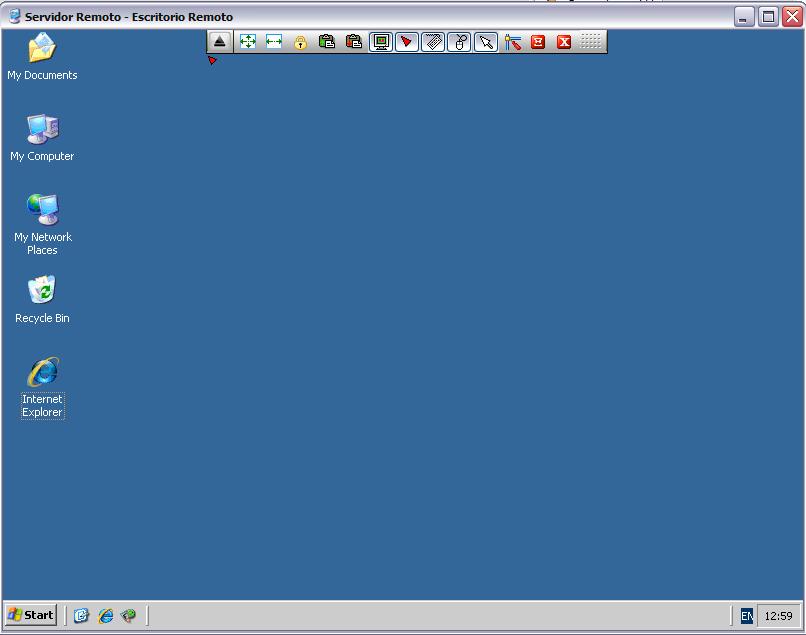Click the red X close-session icon
Viewport: 806px width, 635px height.
tap(564, 42)
